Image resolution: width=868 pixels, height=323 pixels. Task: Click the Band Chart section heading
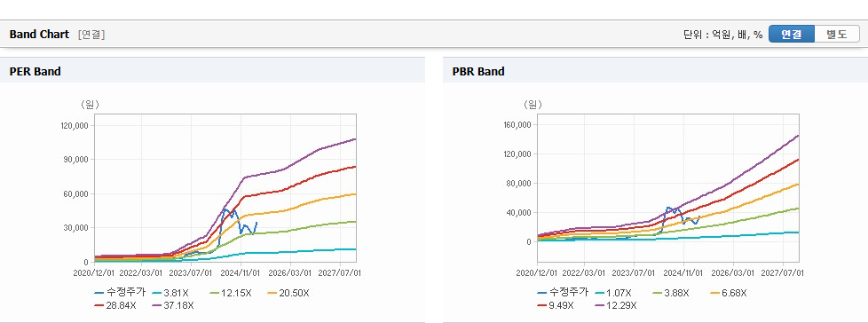point(39,35)
